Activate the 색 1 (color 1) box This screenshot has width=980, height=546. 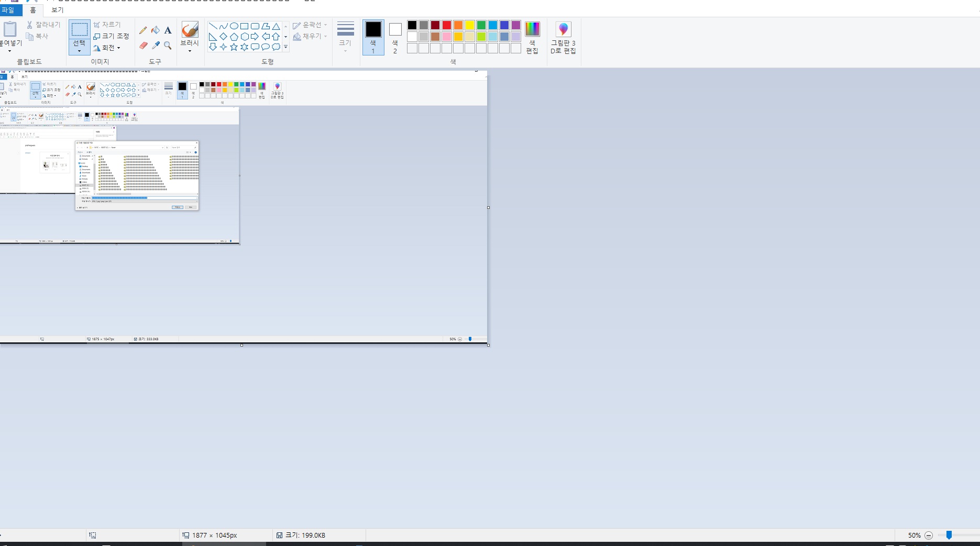373,38
